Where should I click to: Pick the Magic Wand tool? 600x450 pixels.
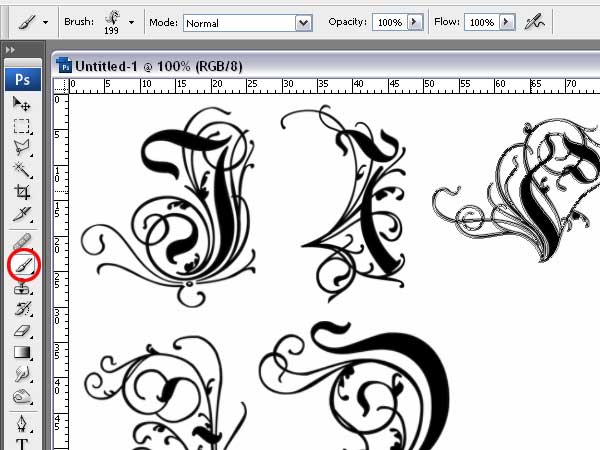[22, 170]
